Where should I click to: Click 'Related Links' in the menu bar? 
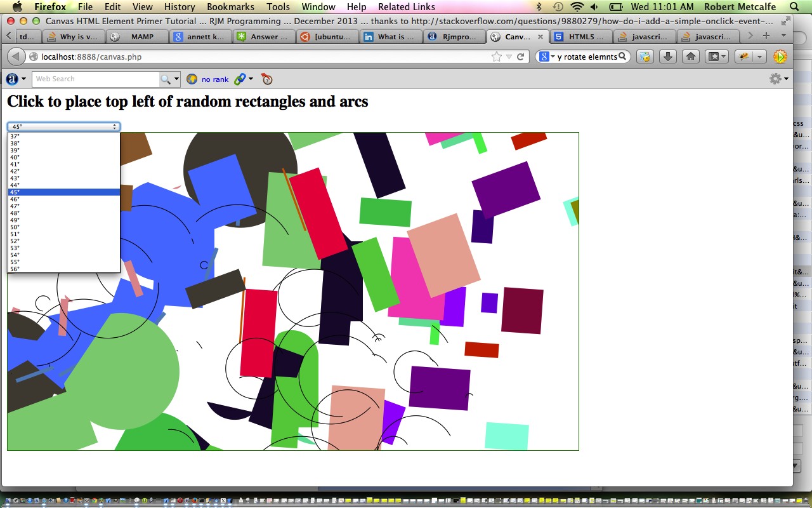coord(406,7)
